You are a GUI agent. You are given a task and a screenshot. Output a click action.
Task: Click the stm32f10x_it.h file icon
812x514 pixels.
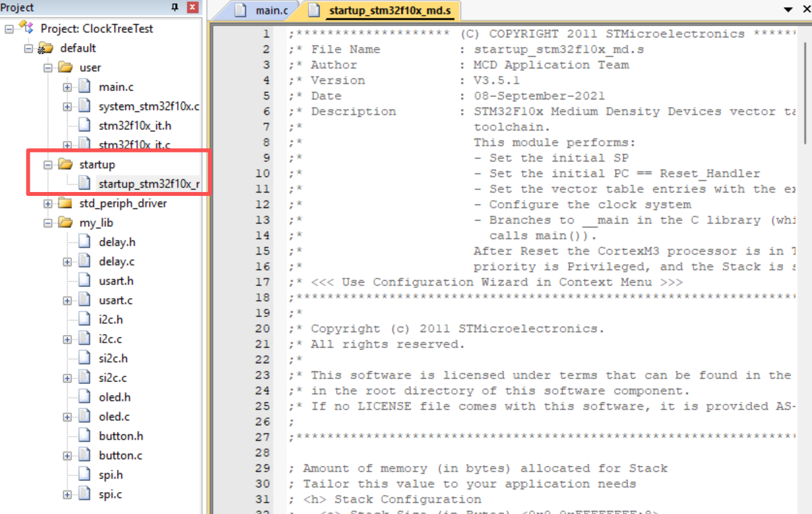pos(84,125)
